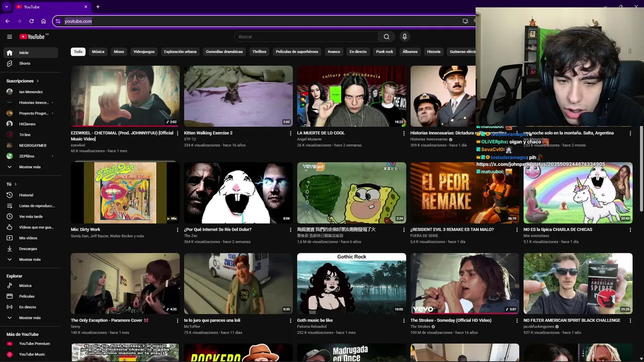Select the Todo filter chip
The image size is (644, 362).
[x=78, y=52]
